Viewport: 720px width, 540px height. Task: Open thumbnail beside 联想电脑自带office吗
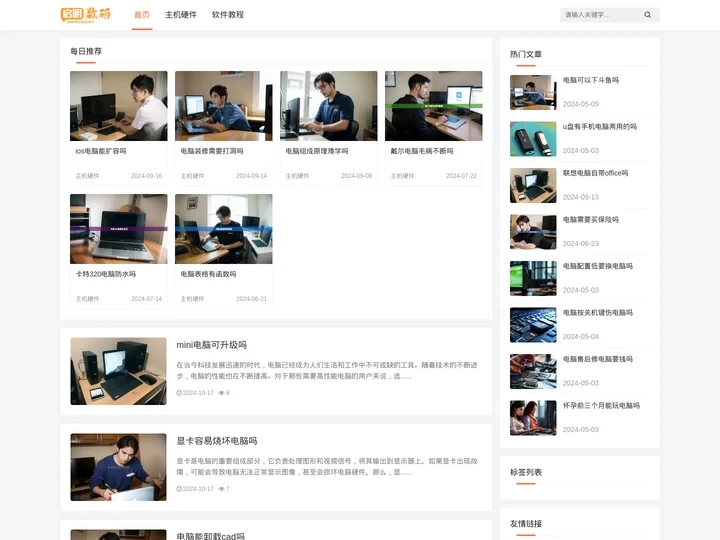(533, 186)
